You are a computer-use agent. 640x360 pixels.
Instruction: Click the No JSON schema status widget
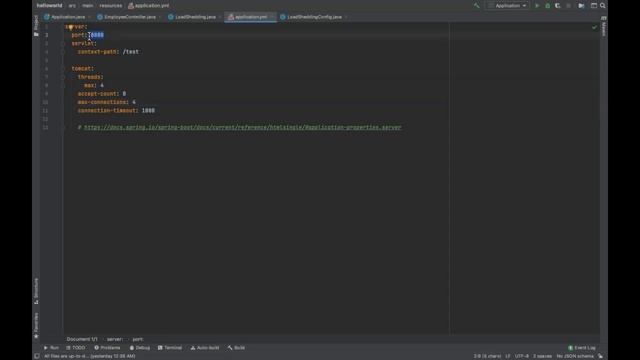pos(575,356)
